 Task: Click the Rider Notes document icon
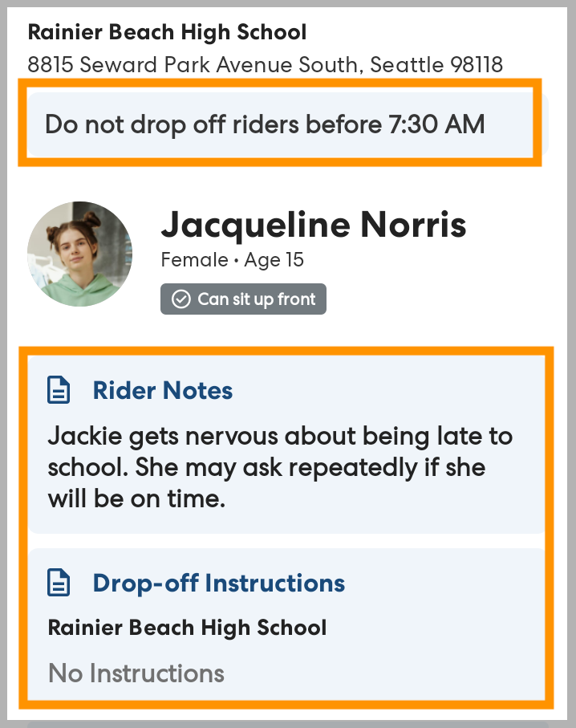(x=59, y=391)
